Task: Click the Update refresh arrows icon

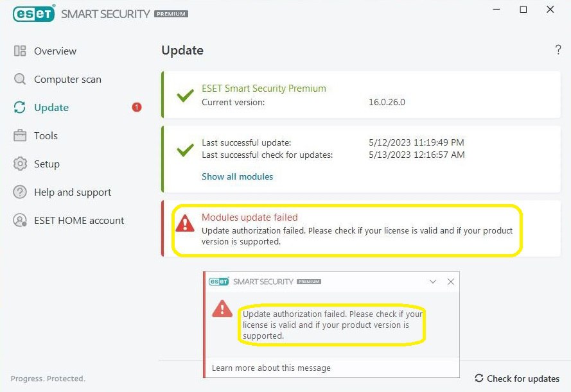Action: 20,107
